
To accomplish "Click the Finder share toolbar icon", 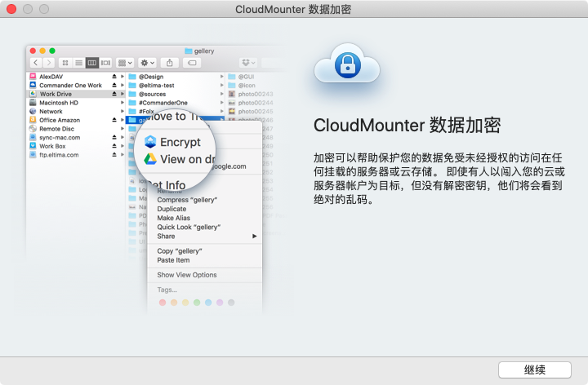I will coord(169,62).
